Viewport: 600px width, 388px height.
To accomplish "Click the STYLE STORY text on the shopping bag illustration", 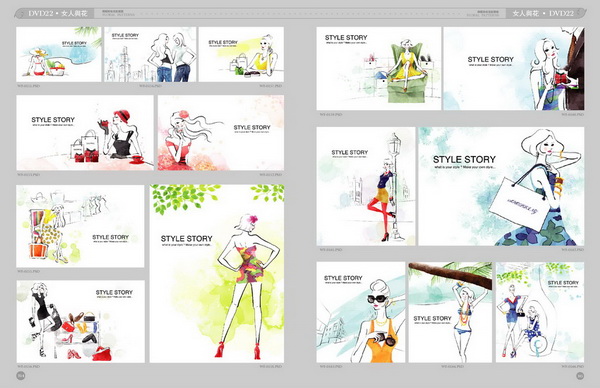I will click(464, 159).
